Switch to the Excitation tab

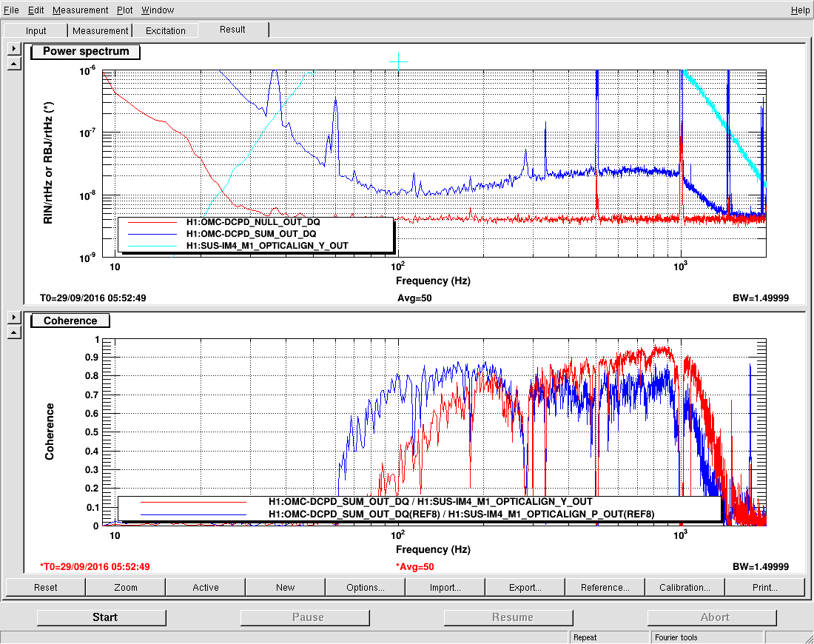point(166,30)
